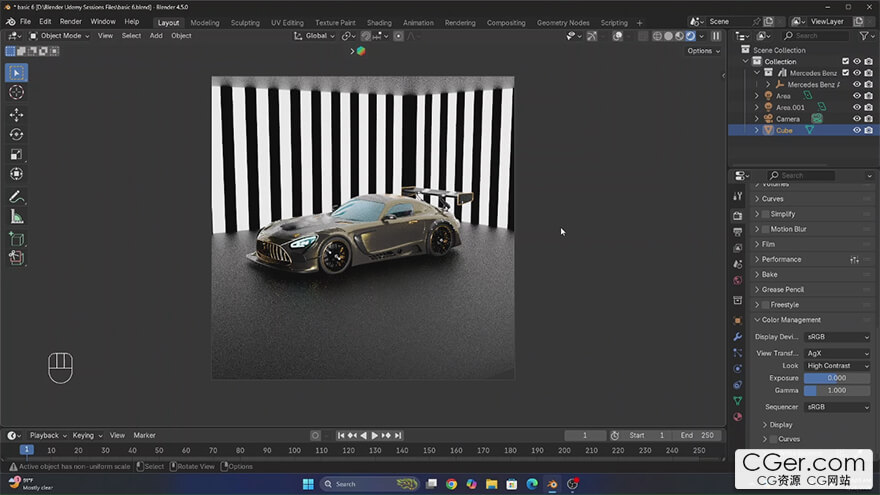The height and width of the screenshot is (495, 880).
Task: Switch to Rendered viewport shading
Action: (690, 36)
